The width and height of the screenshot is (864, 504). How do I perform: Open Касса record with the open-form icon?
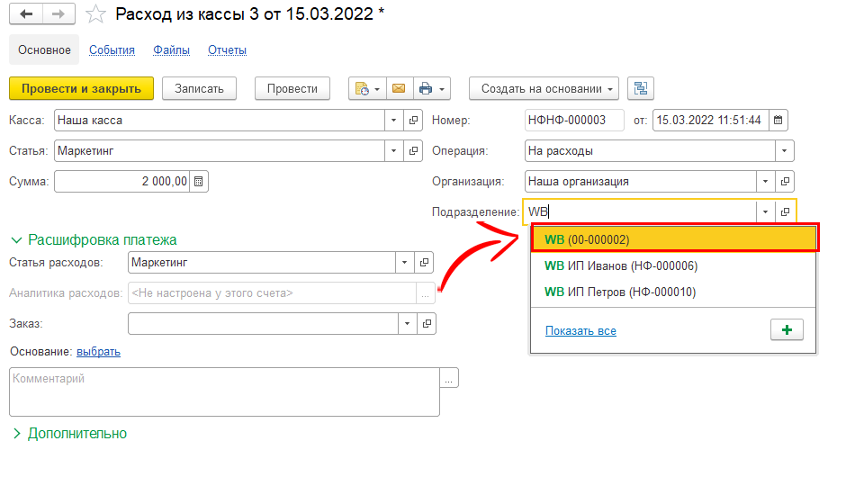click(x=414, y=120)
